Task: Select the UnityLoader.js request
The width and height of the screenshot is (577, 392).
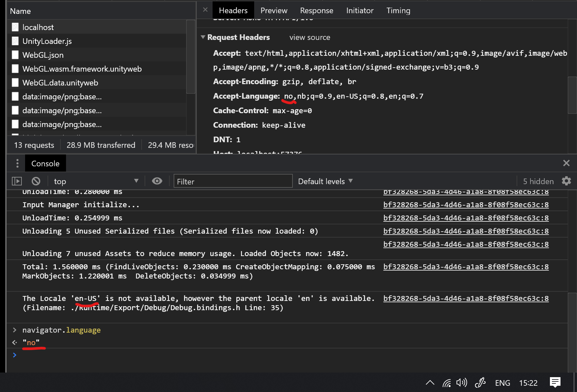Action: pyautogui.click(x=47, y=41)
